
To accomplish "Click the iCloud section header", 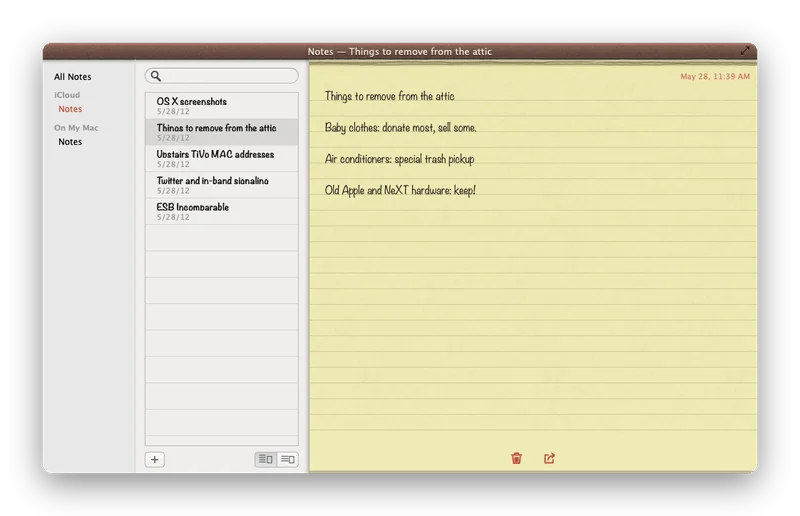I will (67, 95).
